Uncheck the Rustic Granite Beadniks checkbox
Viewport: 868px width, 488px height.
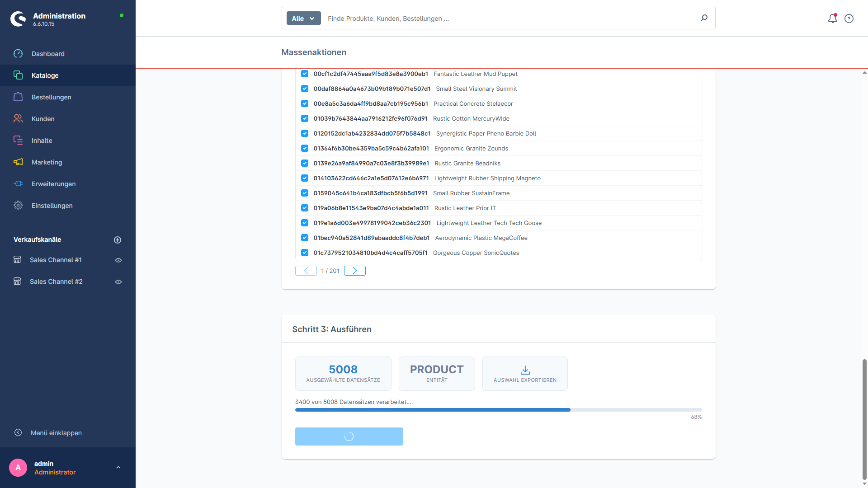pyautogui.click(x=305, y=163)
